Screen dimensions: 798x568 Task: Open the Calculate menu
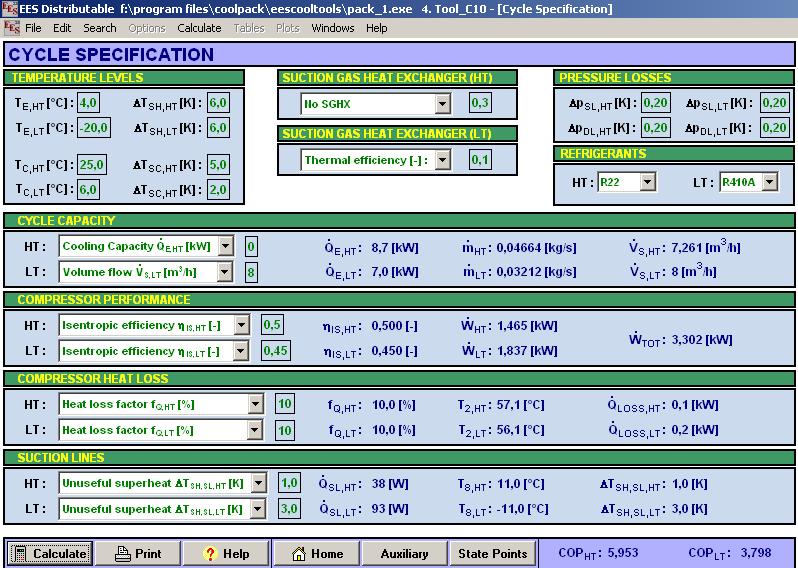click(x=199, y=28)
